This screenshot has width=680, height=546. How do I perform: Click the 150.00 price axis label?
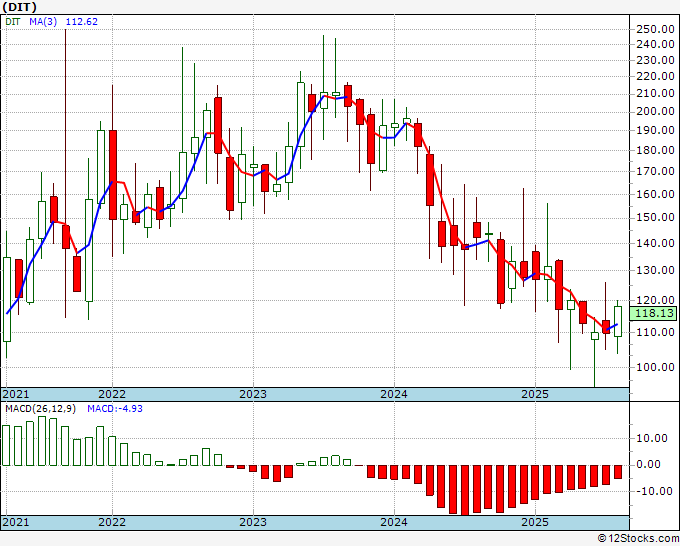pos(655,217)
